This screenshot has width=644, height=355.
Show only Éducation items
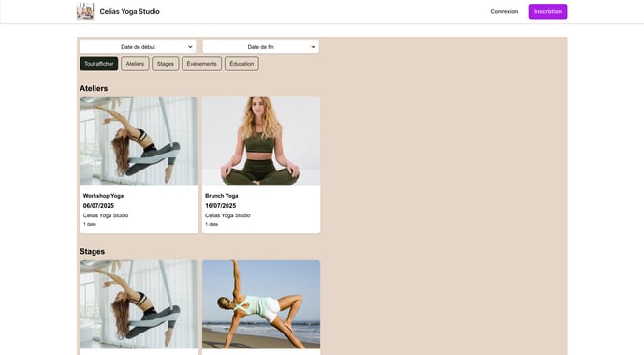tap(241, 64)
